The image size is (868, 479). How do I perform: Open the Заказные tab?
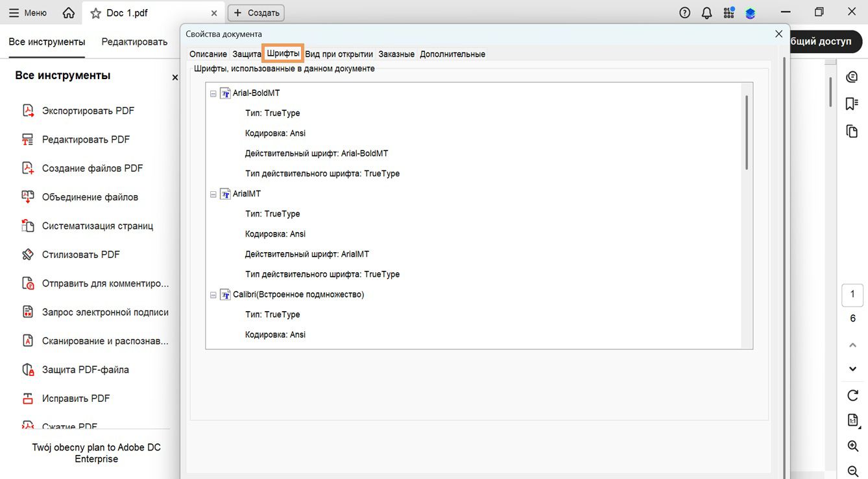pyautogui.click(x=396, y=54)
